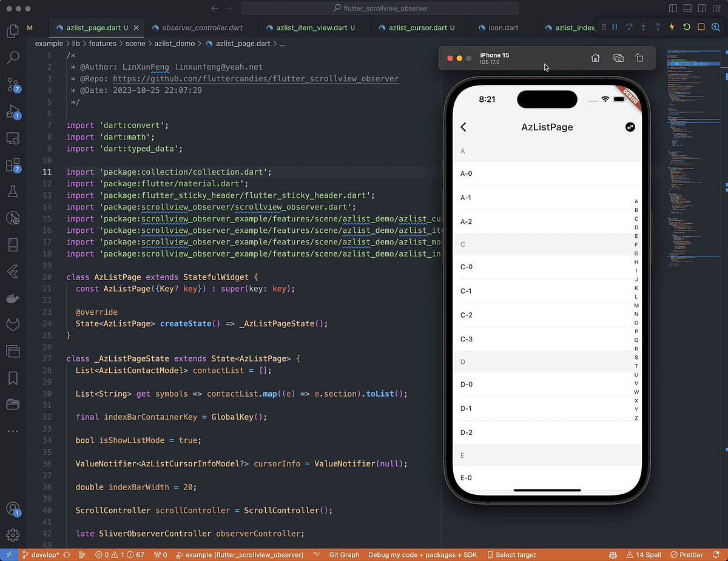Trigger hot reload with the lightning icon
The image size is (728, 561).
coord(670,27)
